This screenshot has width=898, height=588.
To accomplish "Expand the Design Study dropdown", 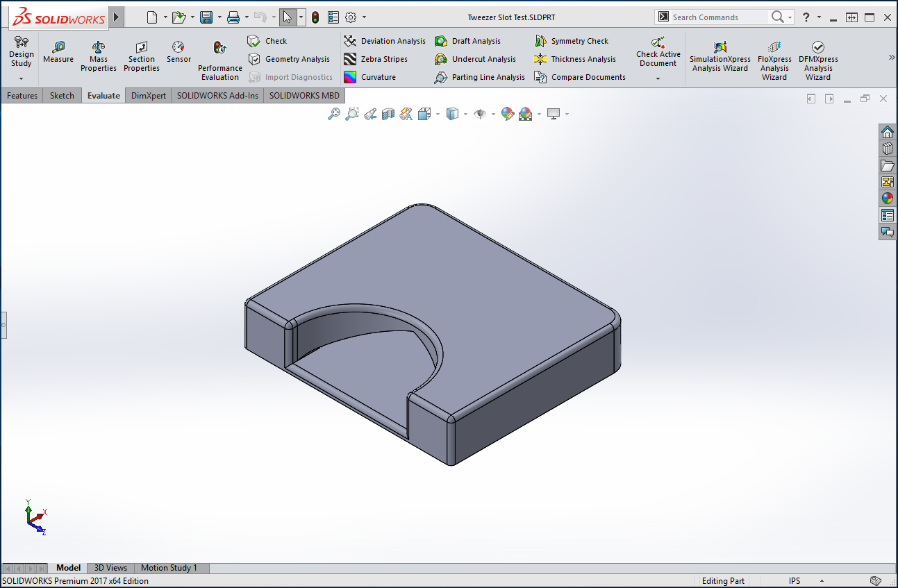I will click(21, 78).
